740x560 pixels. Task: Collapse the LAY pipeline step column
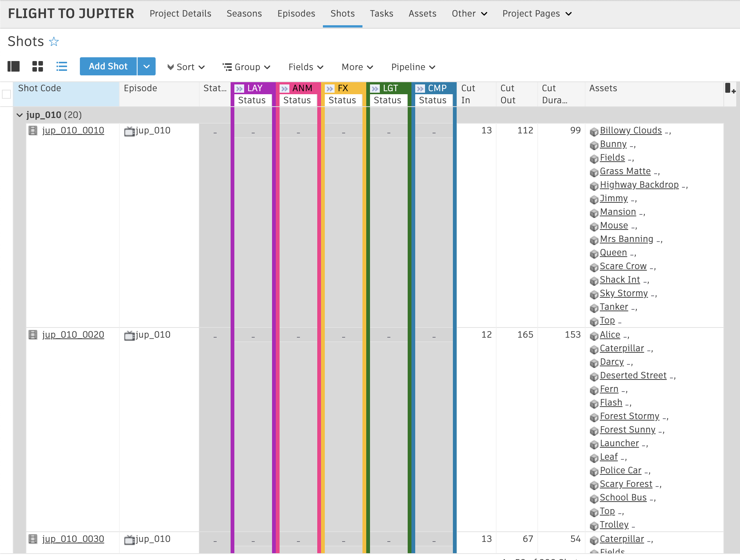[239, 89]
